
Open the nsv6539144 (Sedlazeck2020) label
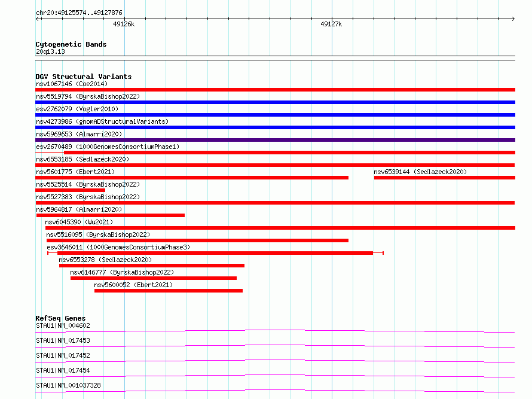pyautogui.click(x=420, y=172)
